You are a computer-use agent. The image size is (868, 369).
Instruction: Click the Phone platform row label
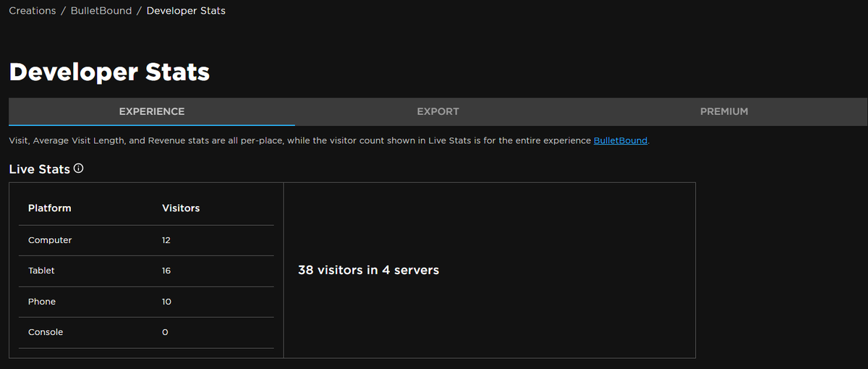click(42, 302)
